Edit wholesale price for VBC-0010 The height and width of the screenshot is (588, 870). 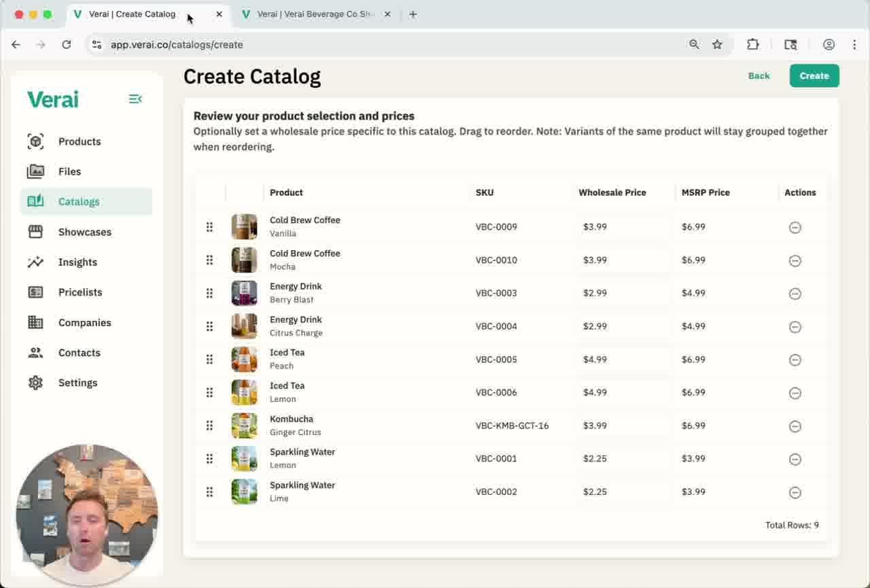pos(623,260)
